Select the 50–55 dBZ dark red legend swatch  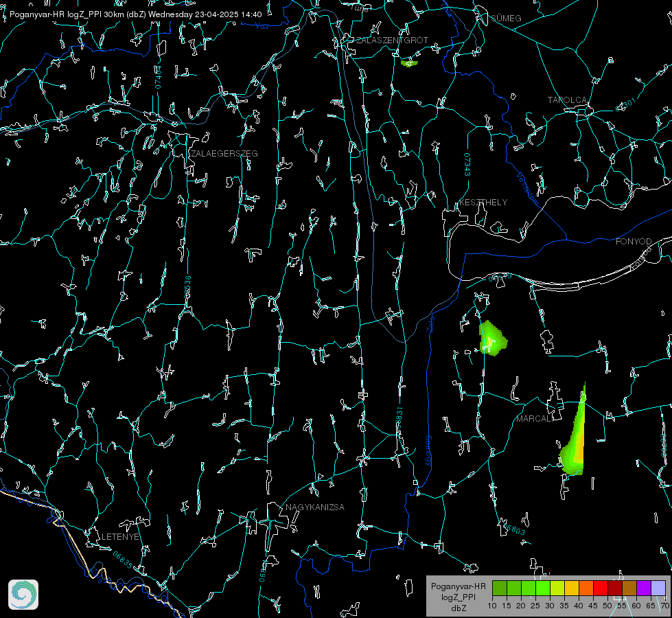coord(615,588)
